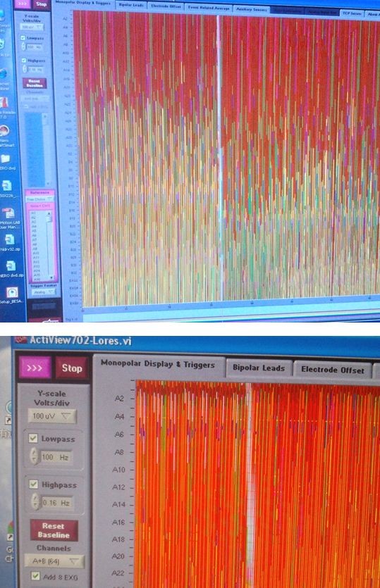The height and width of the screenshot is (588, 380).
Task: Click Reset Baseline in the close-up photo
Action: [54, 530]
